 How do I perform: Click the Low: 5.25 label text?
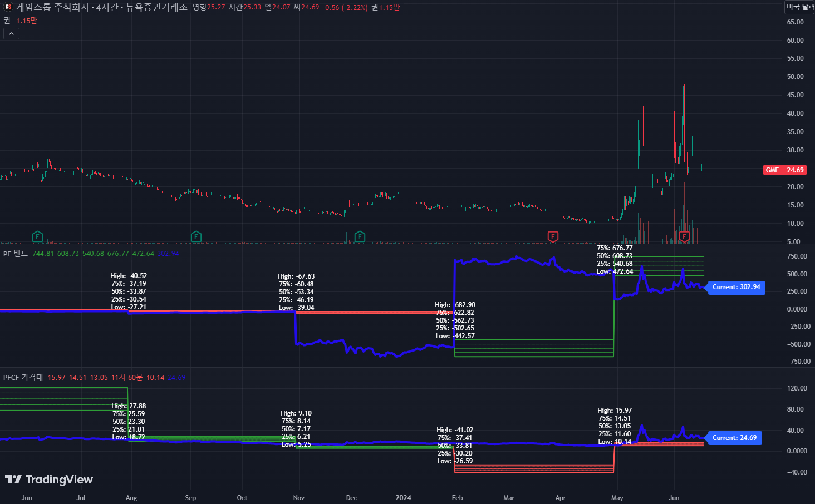[x=296, y=444]
